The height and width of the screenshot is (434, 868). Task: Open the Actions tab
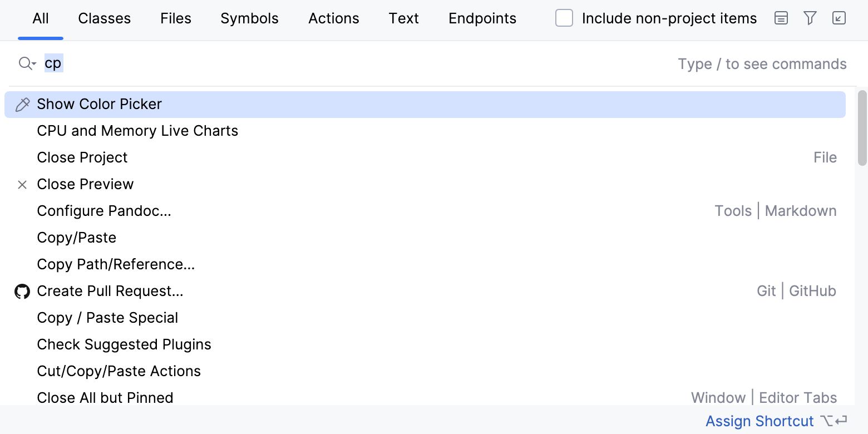pyautogui.click(x=333, y=18)
